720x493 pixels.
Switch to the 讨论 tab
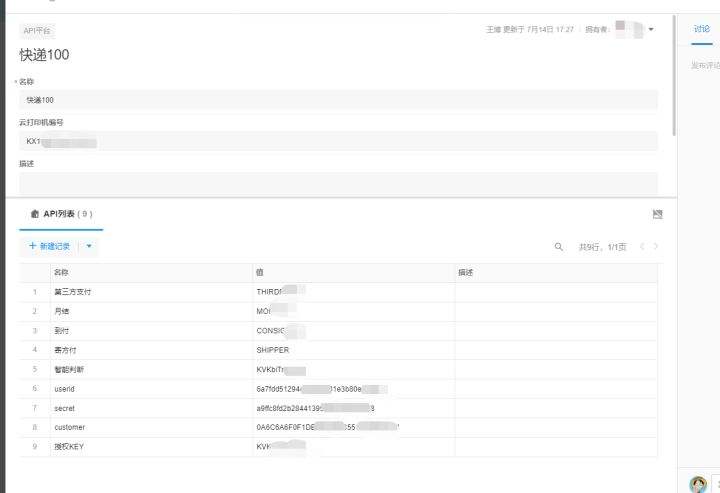click(701, 29)
